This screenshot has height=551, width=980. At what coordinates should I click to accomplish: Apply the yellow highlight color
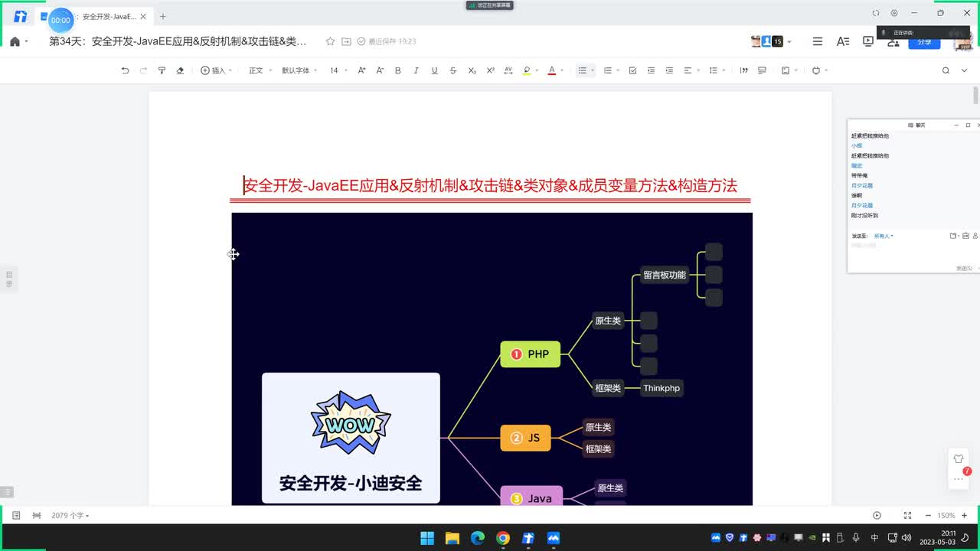point(526,70)
